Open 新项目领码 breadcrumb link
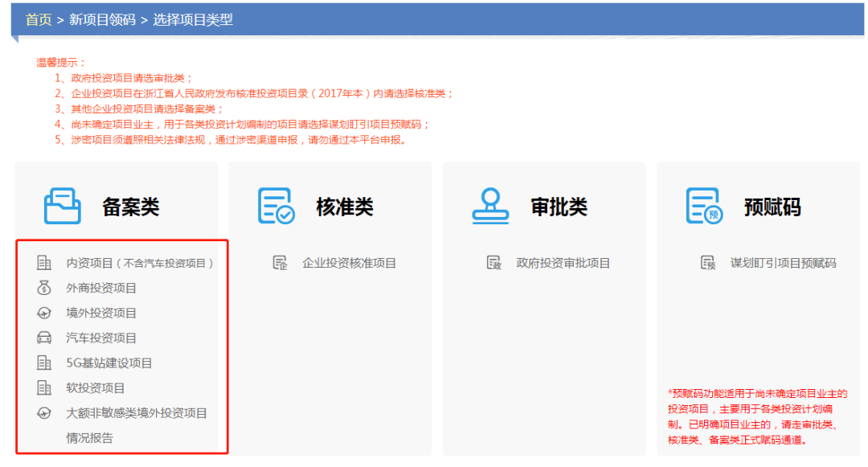The height and width of the screenshot is (467, 868). 102,20
